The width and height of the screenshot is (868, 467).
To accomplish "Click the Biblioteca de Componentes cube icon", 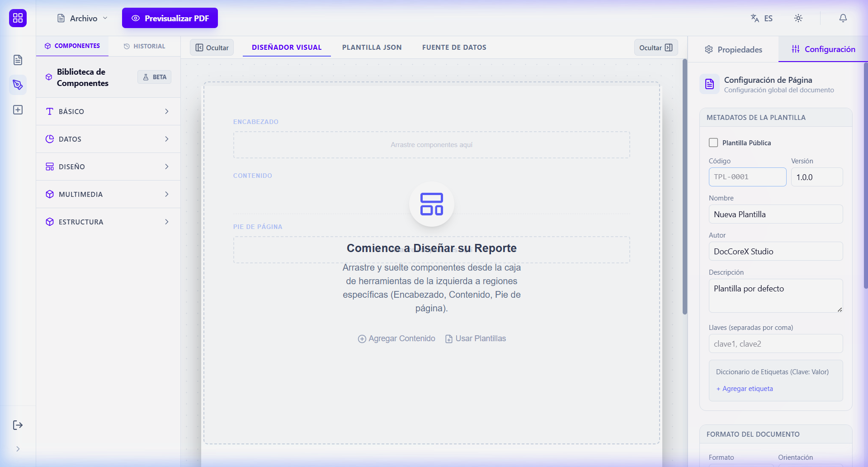I will 49,77.
